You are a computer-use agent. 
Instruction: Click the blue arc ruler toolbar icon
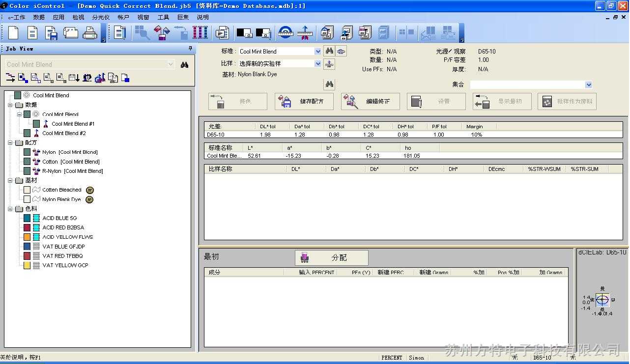pyautogui.click(x=285, y=33)
